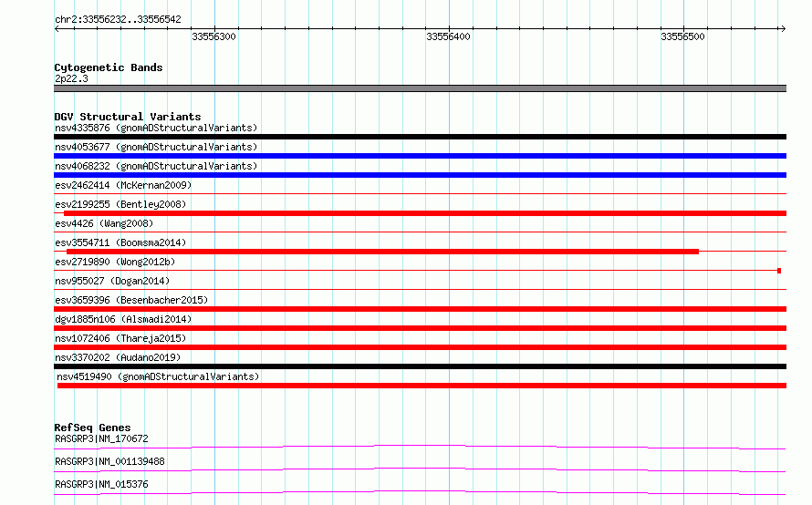Open variant esv4426 (Wang2008)

pos(104,223)
